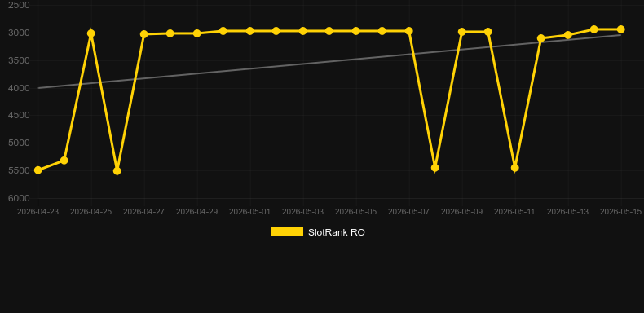
Task: Select the data point for 2026-04-30
Action: (x=223, y=31)
